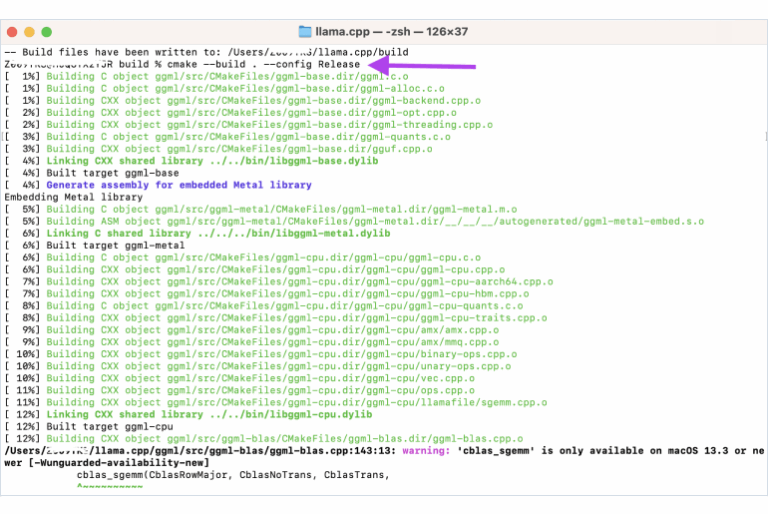Minimize the terminal using the yellow button

pos(29,32)
